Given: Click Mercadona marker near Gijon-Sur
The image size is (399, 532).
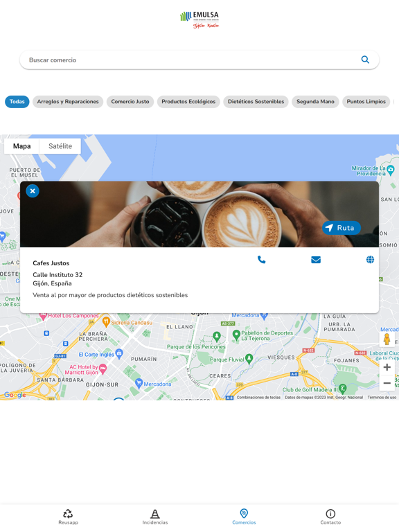Looking at the screenshot, I should click(x=139, y=383).
